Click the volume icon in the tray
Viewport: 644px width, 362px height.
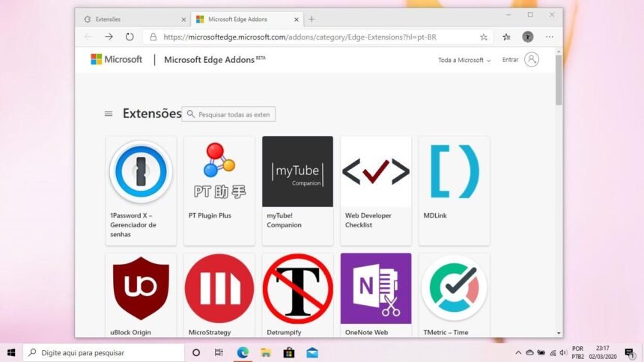pyautogui.click(x=563, y=352)
